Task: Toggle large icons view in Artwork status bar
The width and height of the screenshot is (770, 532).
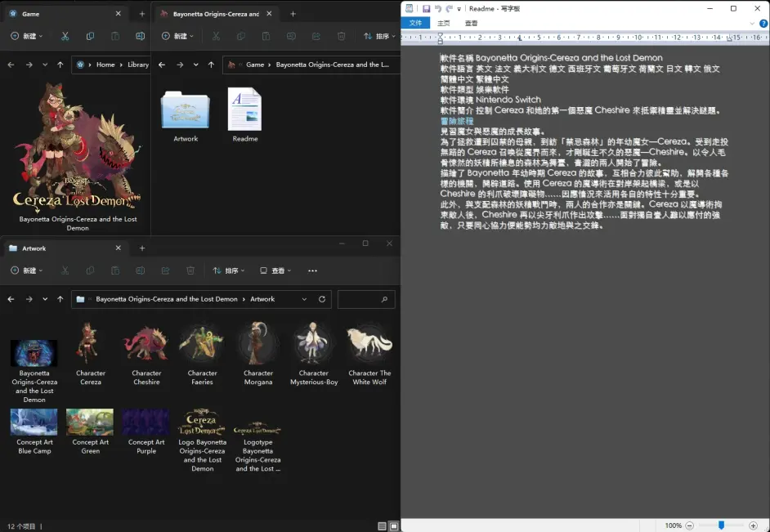Action: click(x=394, y=526)
